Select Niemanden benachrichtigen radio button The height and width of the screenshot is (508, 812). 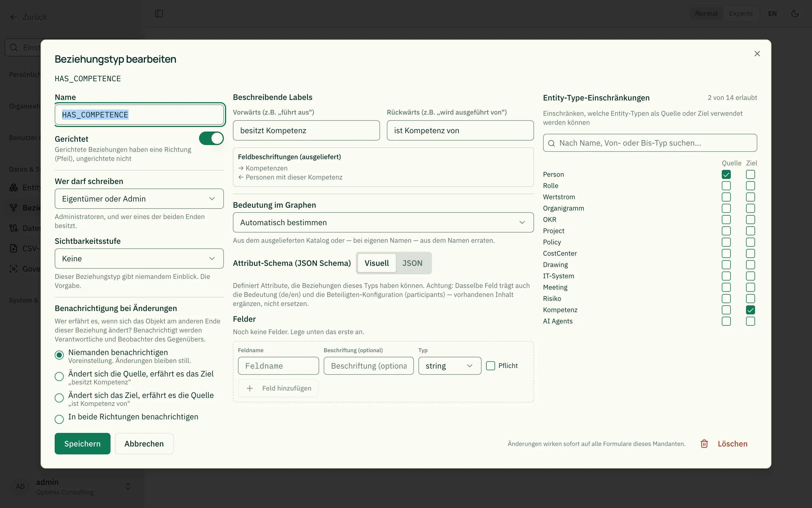click(59, 355)
